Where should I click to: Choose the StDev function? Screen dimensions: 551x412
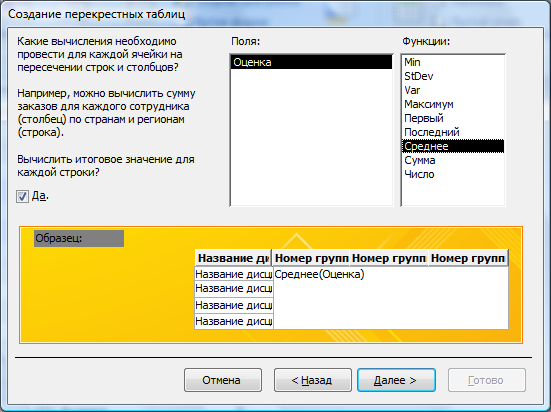[x=453, y=76]
